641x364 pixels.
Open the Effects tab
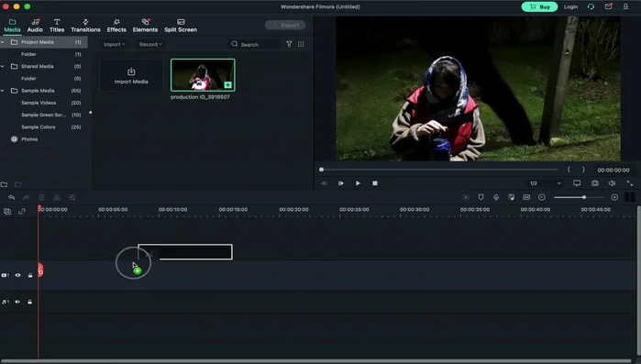click(x=116, y=26)
